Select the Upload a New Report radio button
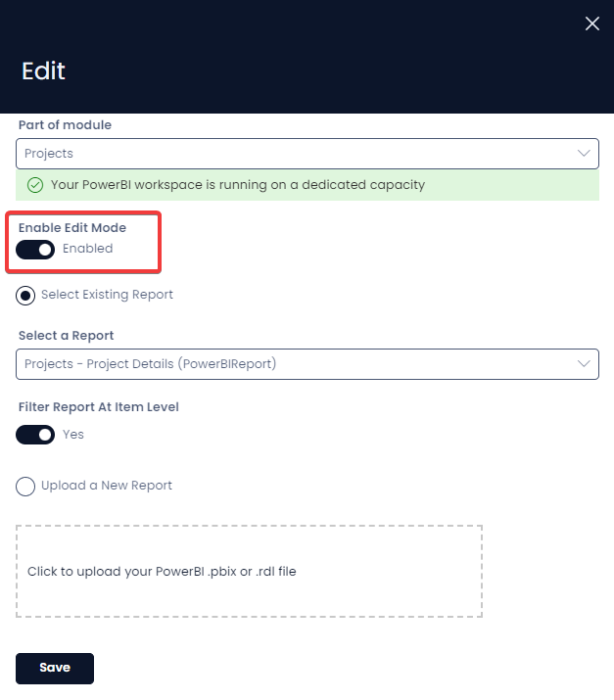 point(25,487)
